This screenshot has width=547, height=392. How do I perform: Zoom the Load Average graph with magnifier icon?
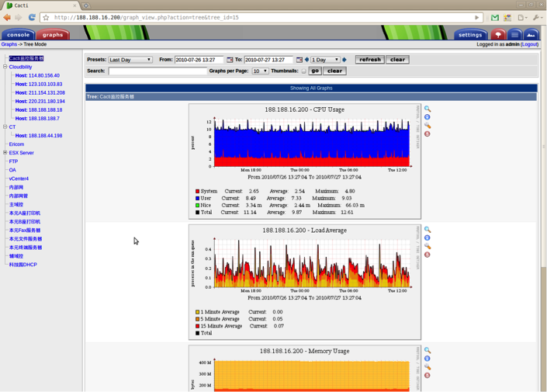428,230
